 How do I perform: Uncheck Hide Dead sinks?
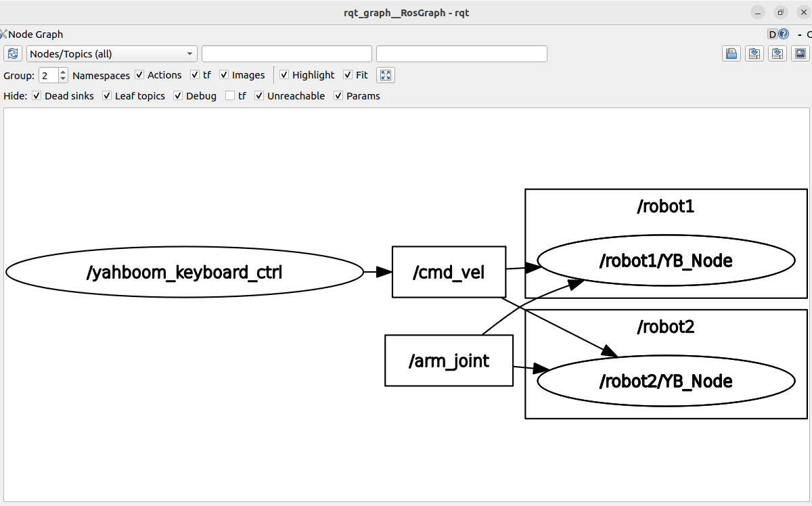click(x=37, y=96)
